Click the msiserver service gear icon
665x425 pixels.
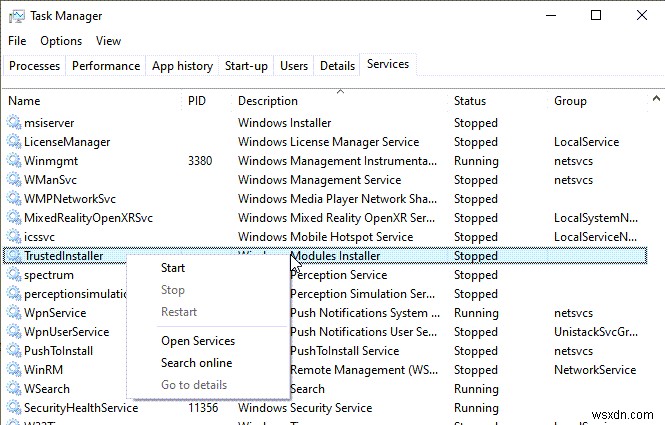(x=13, y=123)
